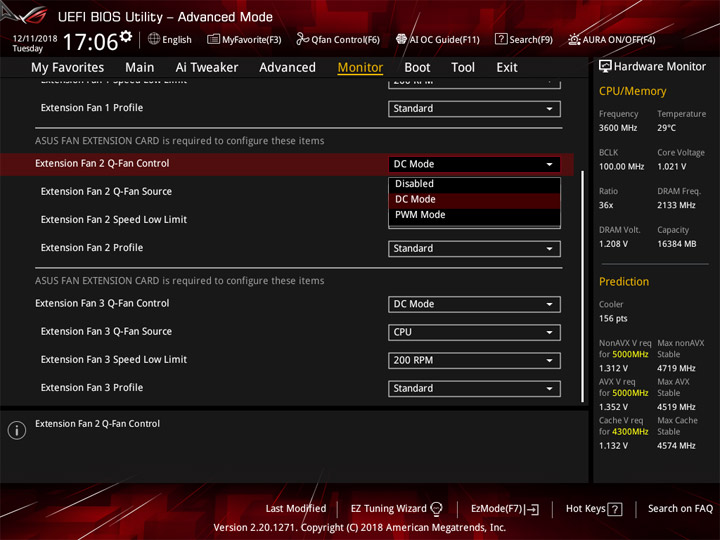This screenshot has width=720, height=540.
Task: Click the globe language icon
Action: pyautogui.click(x=154, y=39)
